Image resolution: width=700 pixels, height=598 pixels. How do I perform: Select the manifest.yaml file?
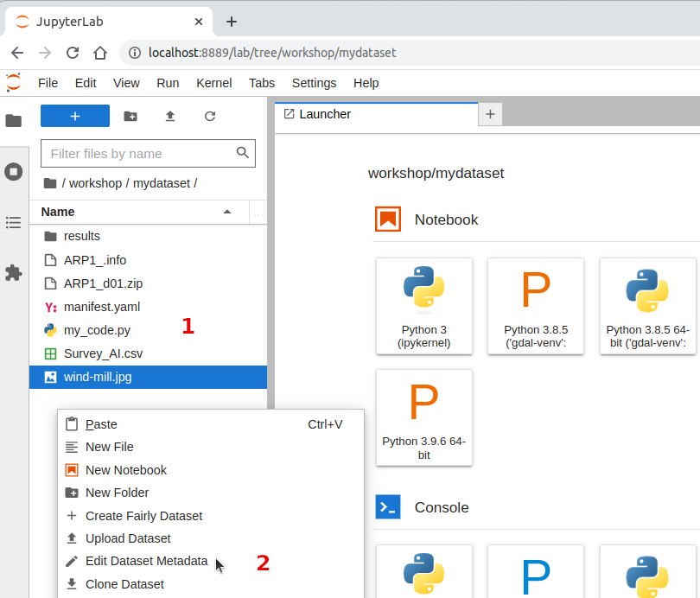[x=149, y=307]
